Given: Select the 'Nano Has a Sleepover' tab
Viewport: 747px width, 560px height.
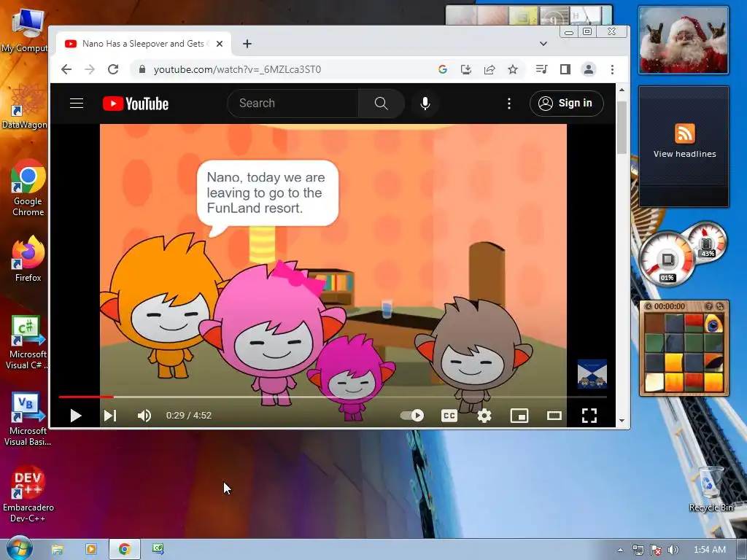Looking at the screenshot, I should [x=143, y=44].
